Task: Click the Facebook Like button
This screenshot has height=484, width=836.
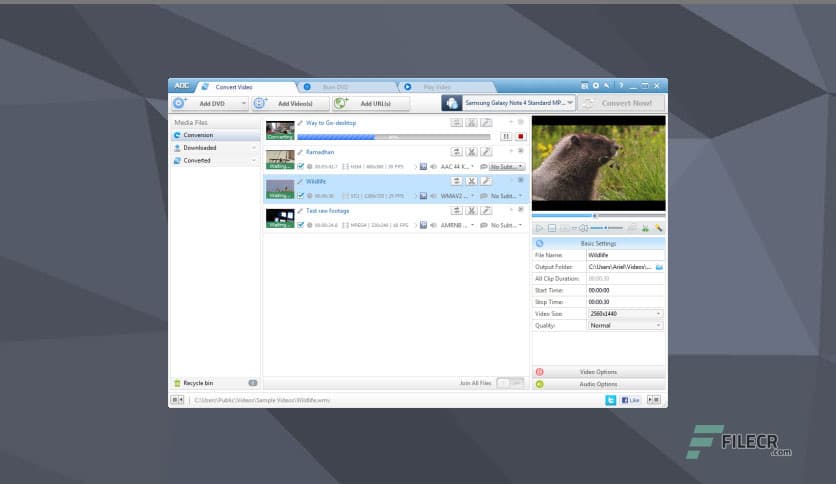Action: tap(631, 400)
